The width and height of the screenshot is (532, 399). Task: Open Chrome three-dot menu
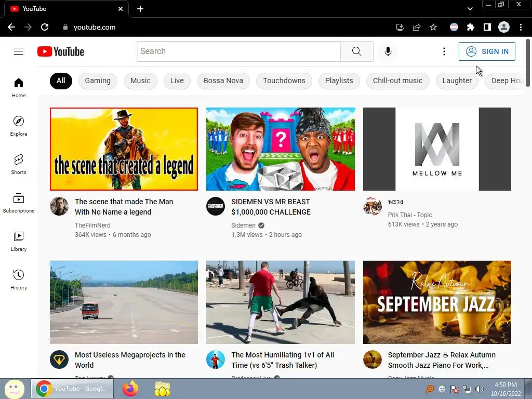click(x=521, y=27)
